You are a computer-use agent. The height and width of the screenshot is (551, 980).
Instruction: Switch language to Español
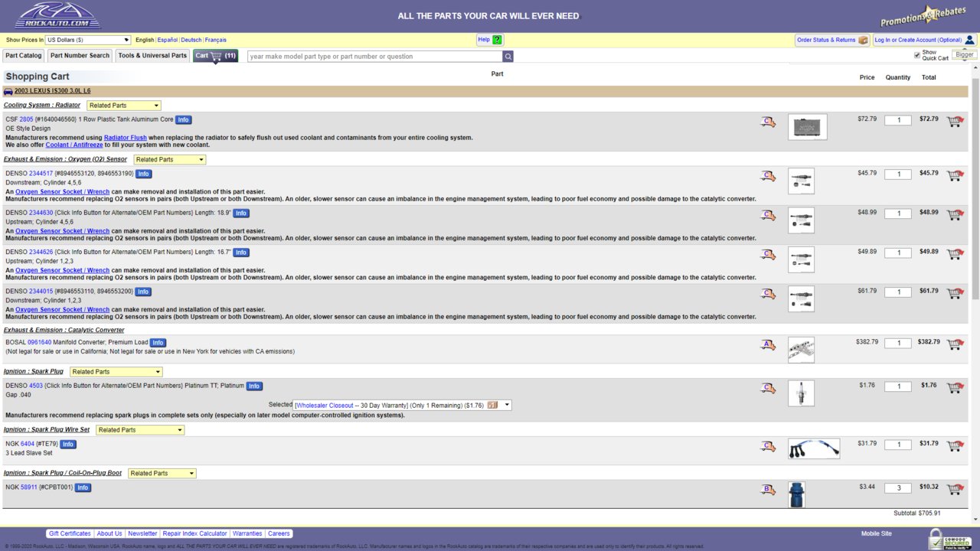pyautogui.click(x=168, y=40)
